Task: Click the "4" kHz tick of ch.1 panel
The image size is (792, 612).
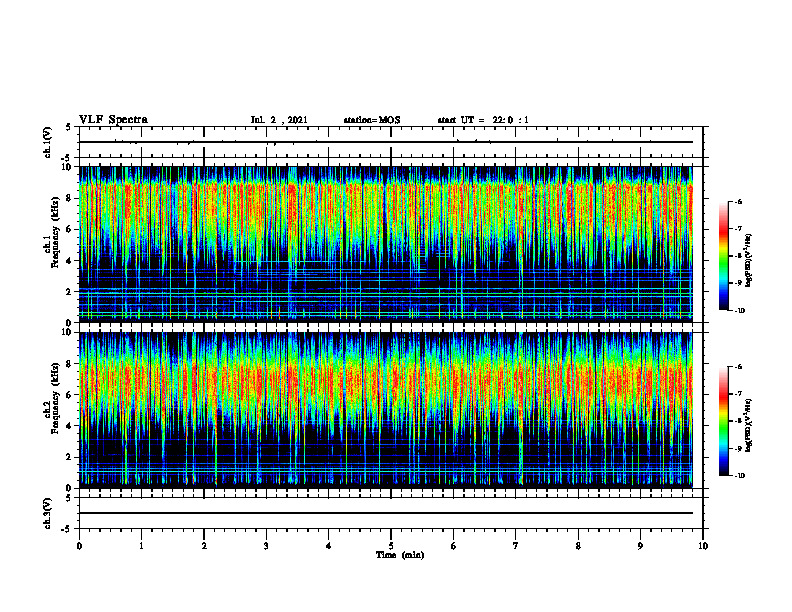Action: [70, 261]
